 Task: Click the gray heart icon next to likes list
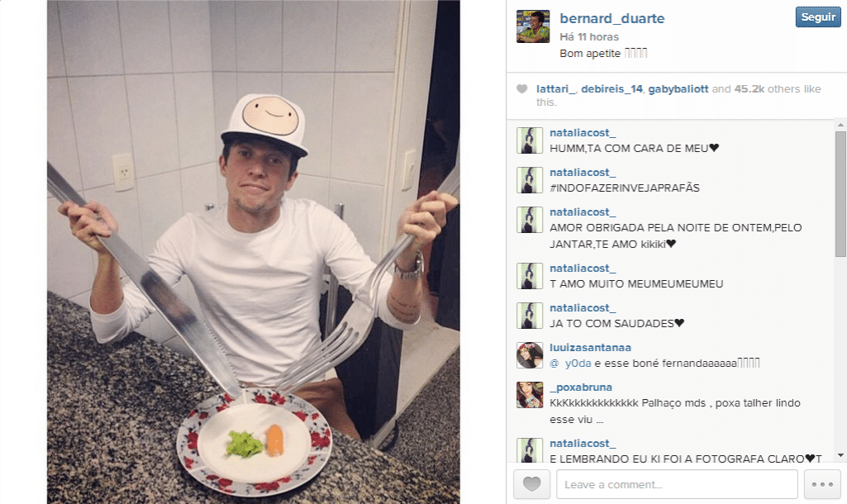[x=521, y=89]
